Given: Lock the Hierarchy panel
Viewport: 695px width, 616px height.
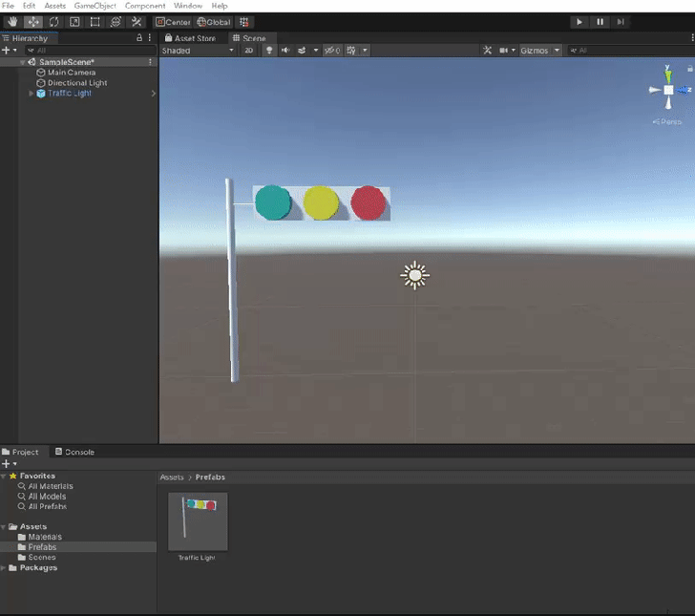Looking at the screenshot, I should click(139, 37).
